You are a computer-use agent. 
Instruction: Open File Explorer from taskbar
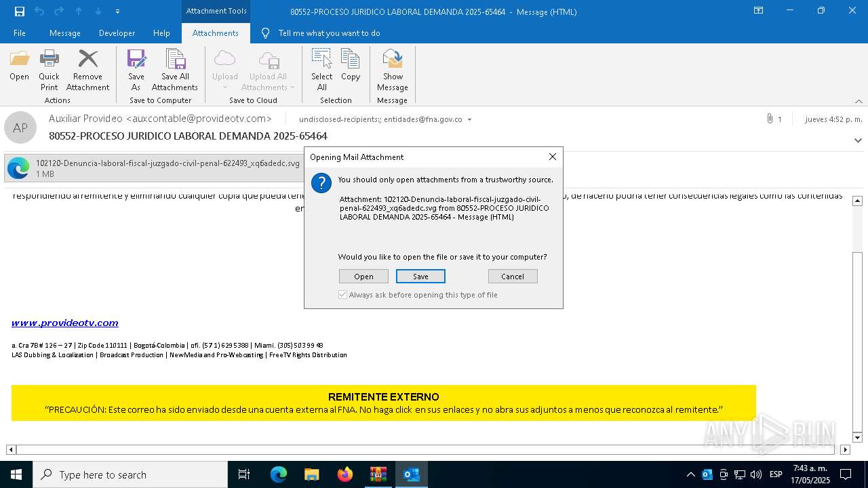click(311, 474)
